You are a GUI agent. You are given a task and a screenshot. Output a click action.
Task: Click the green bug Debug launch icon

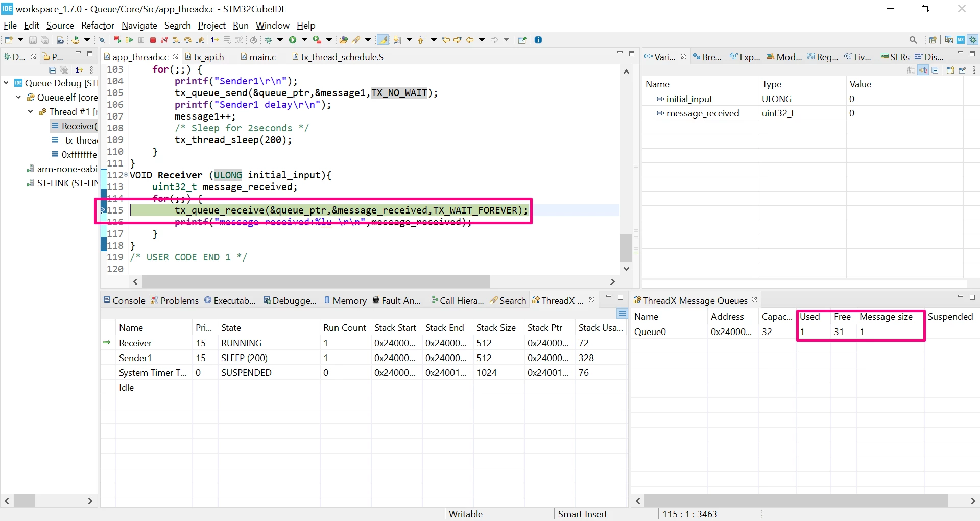(268, 40)
